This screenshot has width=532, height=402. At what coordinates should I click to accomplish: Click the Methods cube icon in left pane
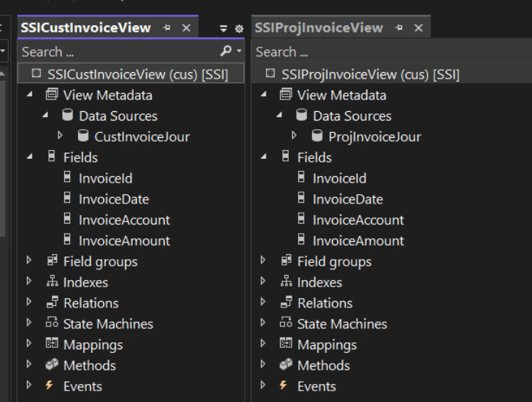pos(51,365)
